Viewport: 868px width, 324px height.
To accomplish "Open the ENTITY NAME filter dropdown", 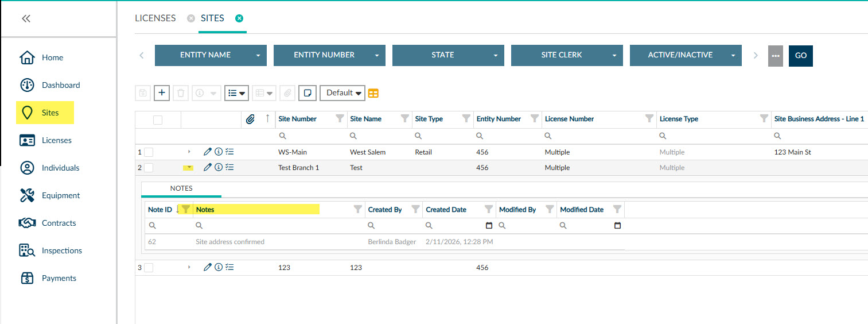I will pos(211,55).
